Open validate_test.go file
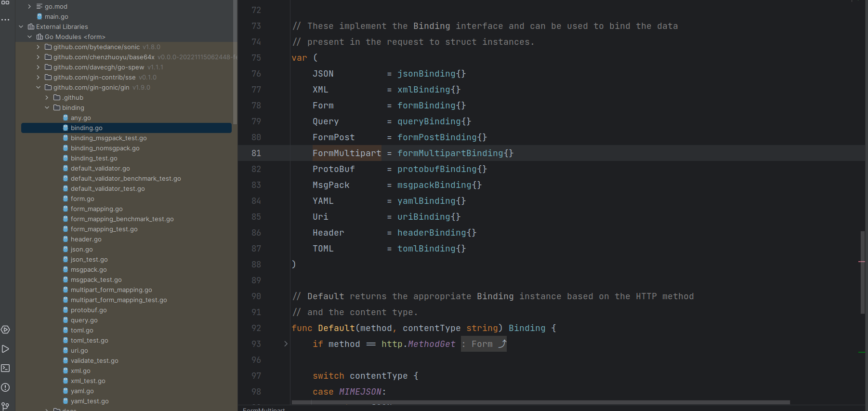The width and height of the screenshot is (868, 411). point(94,360)
